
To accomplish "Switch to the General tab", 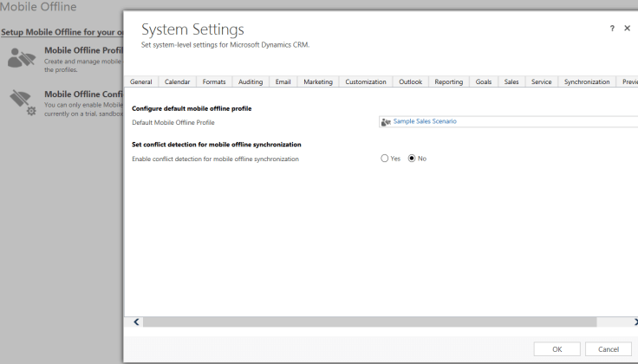I will [x=141, y=81].
